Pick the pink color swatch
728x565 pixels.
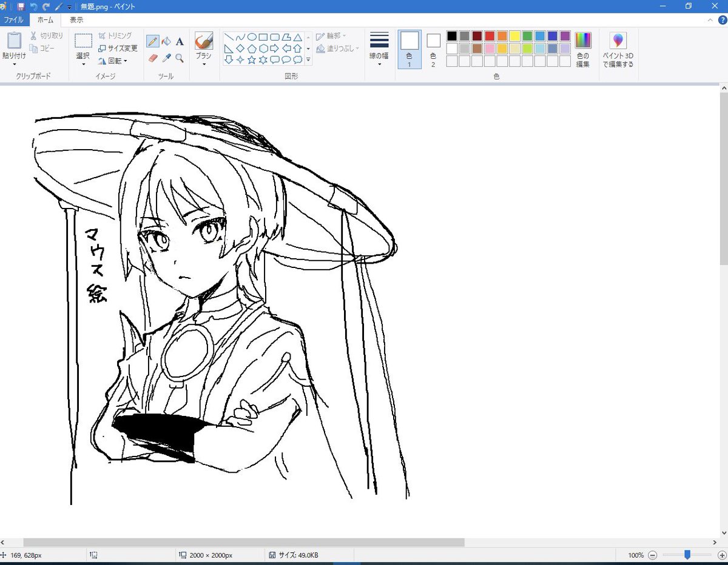pyautogui.click(x=490, y=48)
